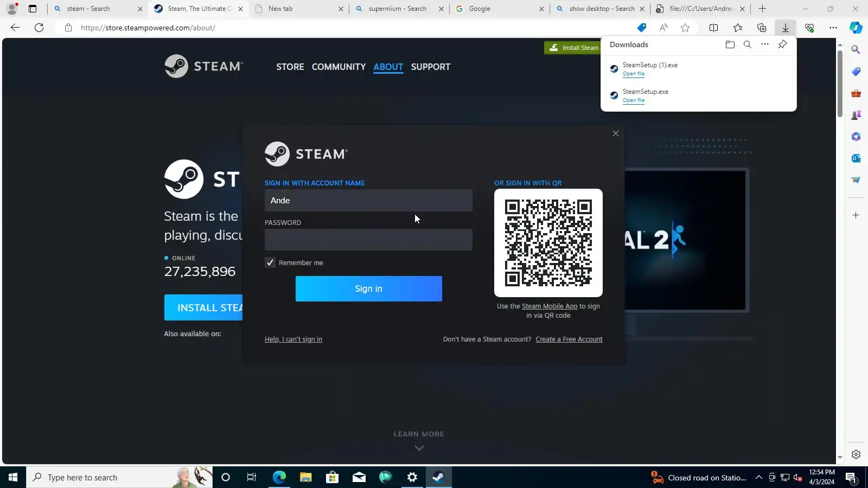This screenshot has height=488, width=868.
Task: Click the blue INSTALL STEAM button
Action: [x=204, y=307]
